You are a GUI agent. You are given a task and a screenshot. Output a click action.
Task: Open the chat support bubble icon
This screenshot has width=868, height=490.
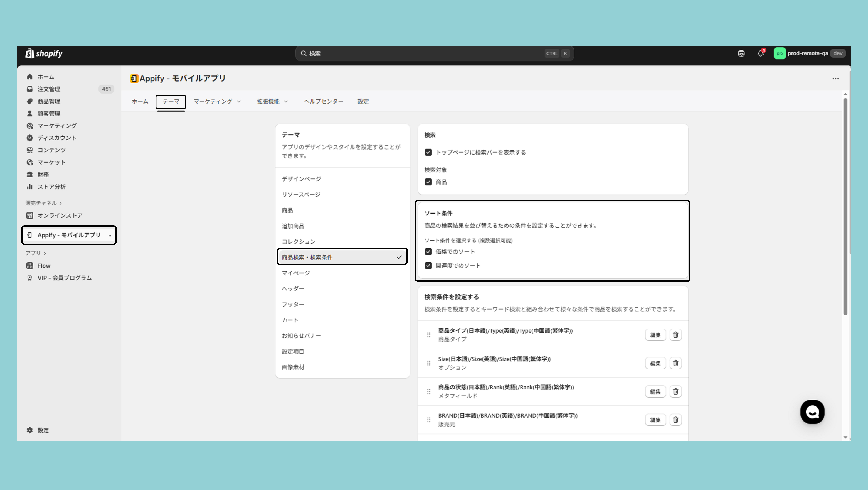(x=812, y=412)
